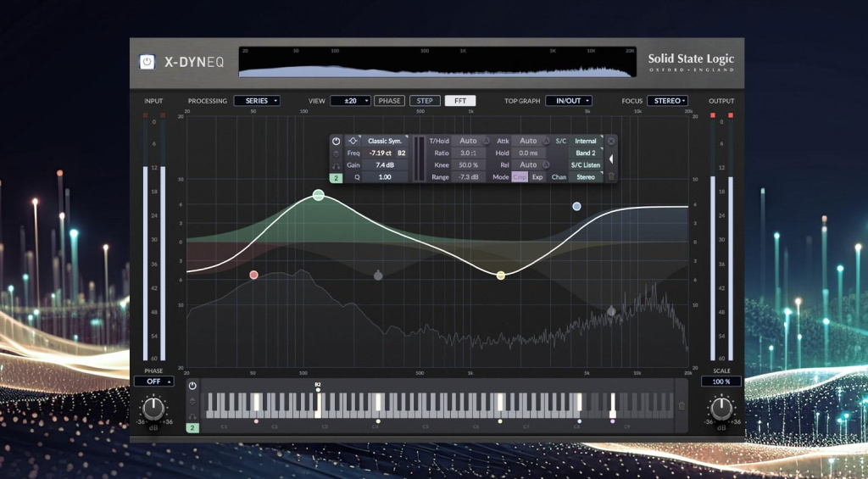
Task: Open the Chan Stereo dropdown
Action: (586, 177)
